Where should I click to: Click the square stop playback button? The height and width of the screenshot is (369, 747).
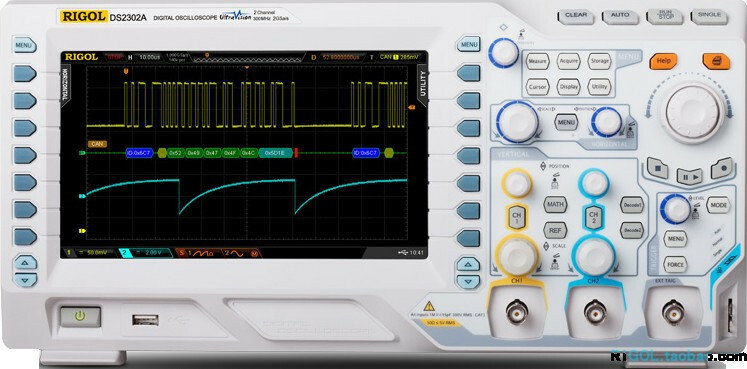pyautogui.click(x=657, y=169)
